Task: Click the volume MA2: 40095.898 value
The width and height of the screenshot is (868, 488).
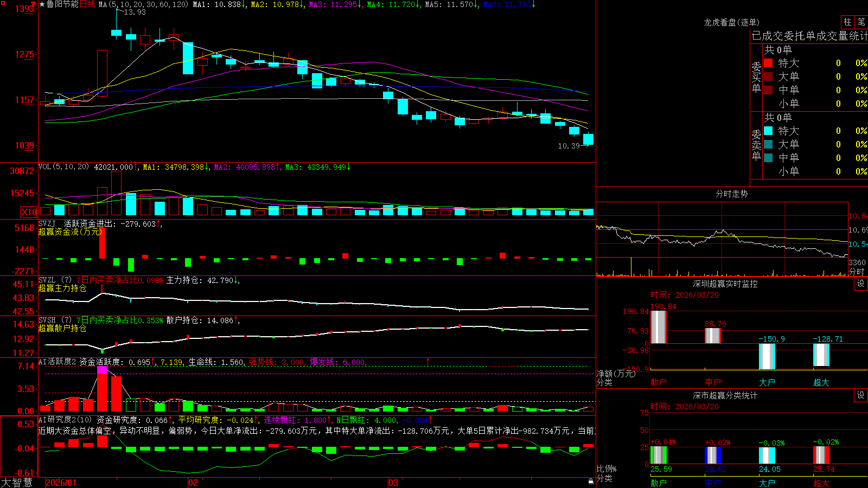Action: [247, 167]
